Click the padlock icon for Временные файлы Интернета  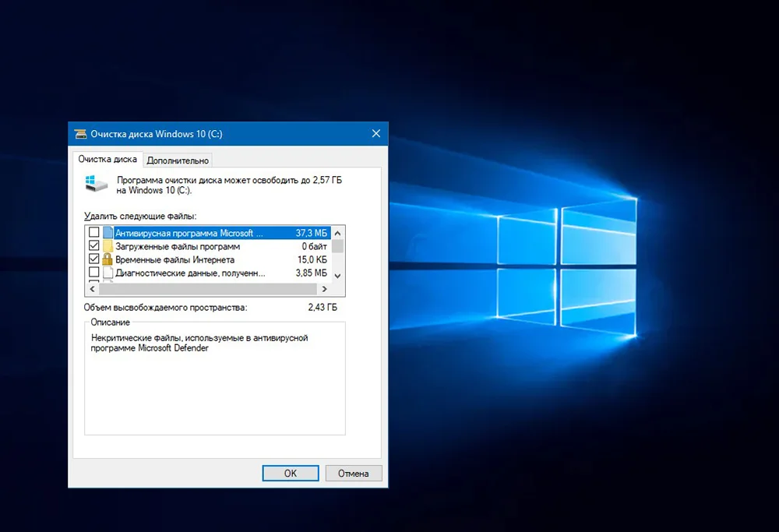(108, 259)
